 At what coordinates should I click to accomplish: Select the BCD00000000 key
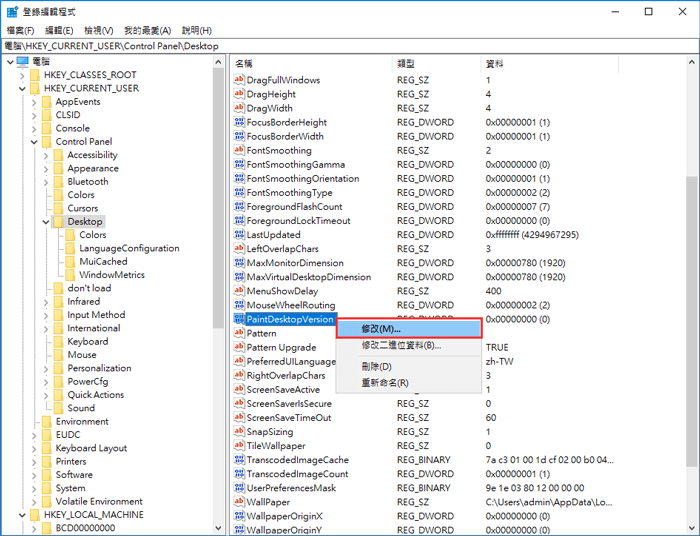[85, 528]
